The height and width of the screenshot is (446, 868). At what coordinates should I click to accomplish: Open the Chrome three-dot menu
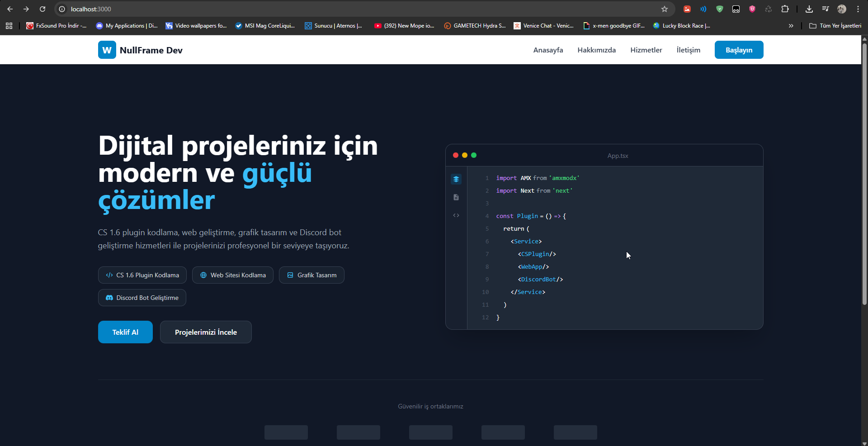point(858,9)
